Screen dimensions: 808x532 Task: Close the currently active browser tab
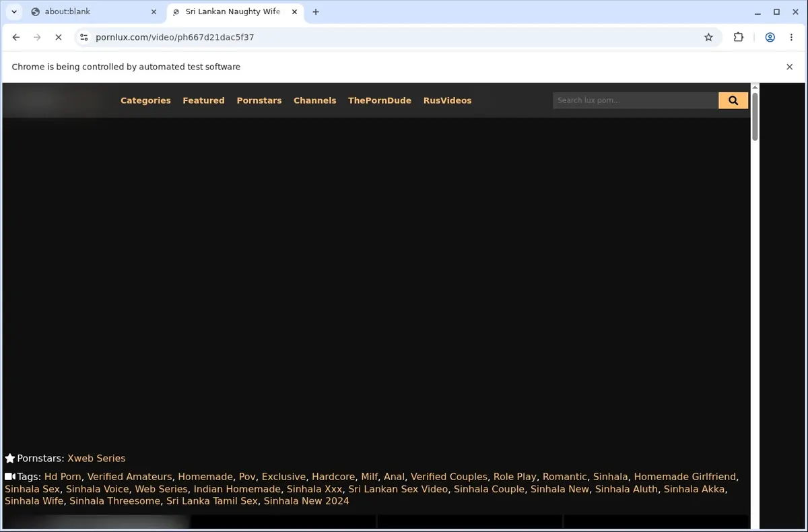[x=294, y=11]
